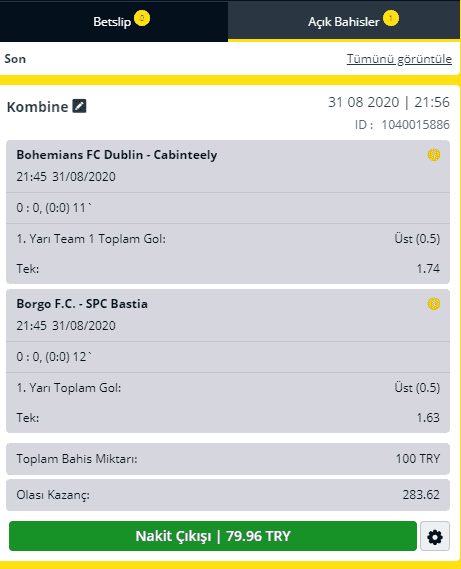This screenshot has height=569, width=461.
Task: Click the 1.74 odds value
Action: tap(428, 269)
